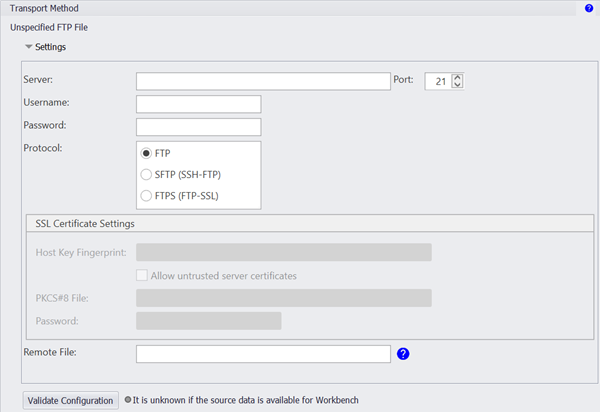600x412 pixels.
Task: Click the source data availability message
Action: point(246,400)
